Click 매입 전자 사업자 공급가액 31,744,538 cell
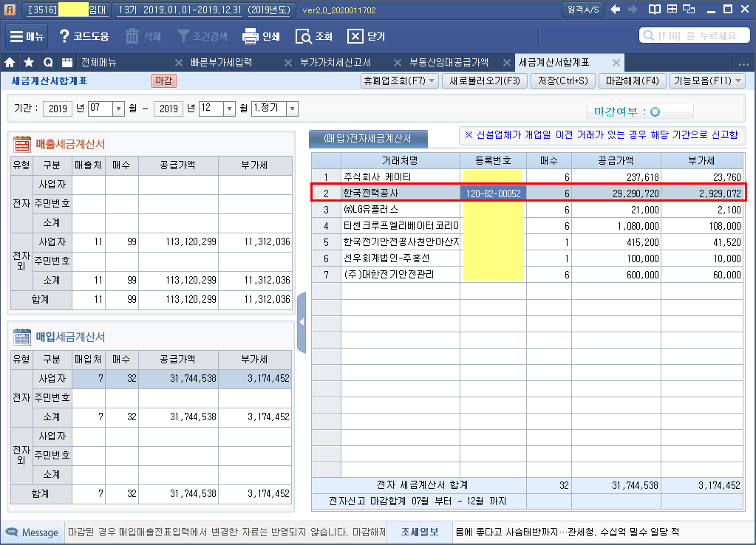This screenshot has height=545, width=756. (178, 379)
